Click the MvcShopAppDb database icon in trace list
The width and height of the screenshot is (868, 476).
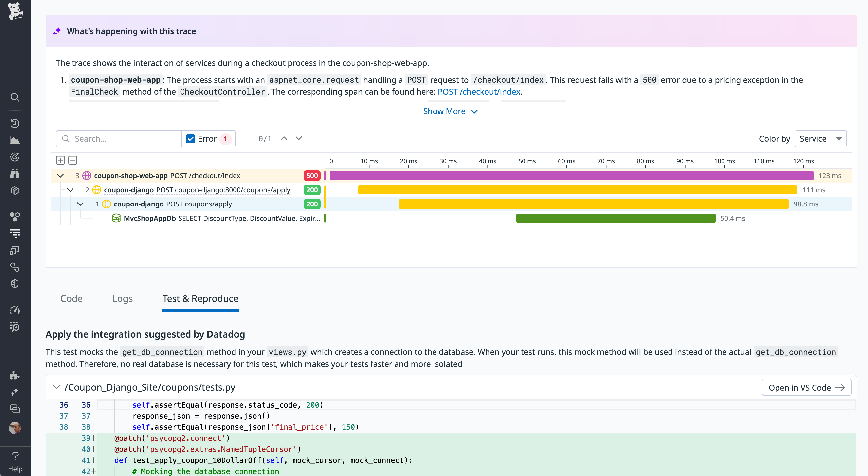point(116,218)
